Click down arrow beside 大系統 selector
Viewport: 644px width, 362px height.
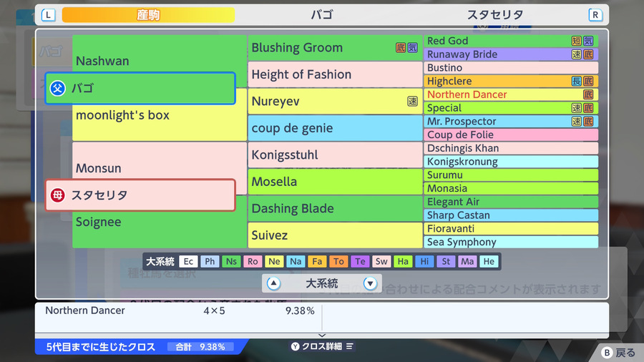(370, 283)
